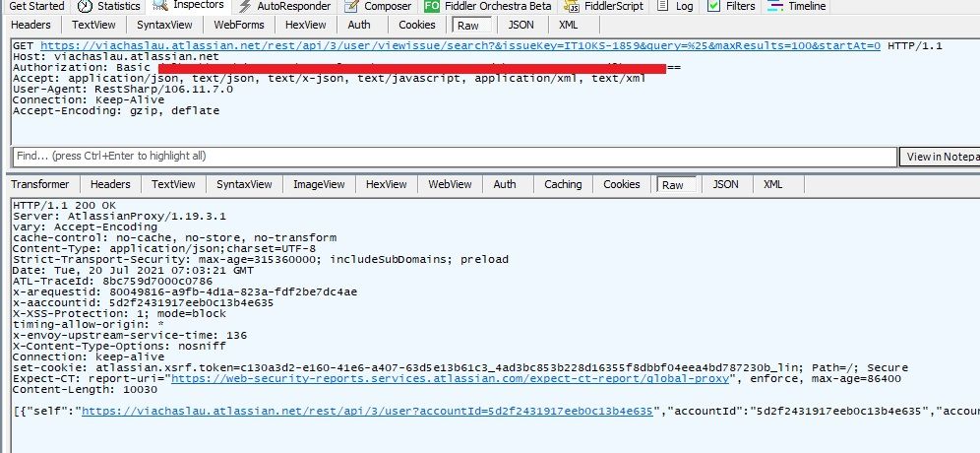Click the Accept-Encoding: gzip, deflate line
Screen dimensions: 980x453
point(116,110)
